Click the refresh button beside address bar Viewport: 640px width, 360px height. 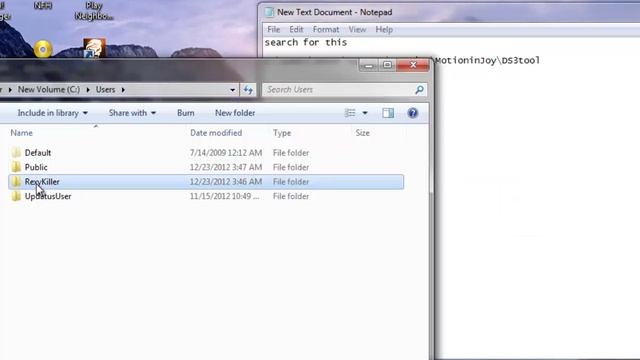248,90
